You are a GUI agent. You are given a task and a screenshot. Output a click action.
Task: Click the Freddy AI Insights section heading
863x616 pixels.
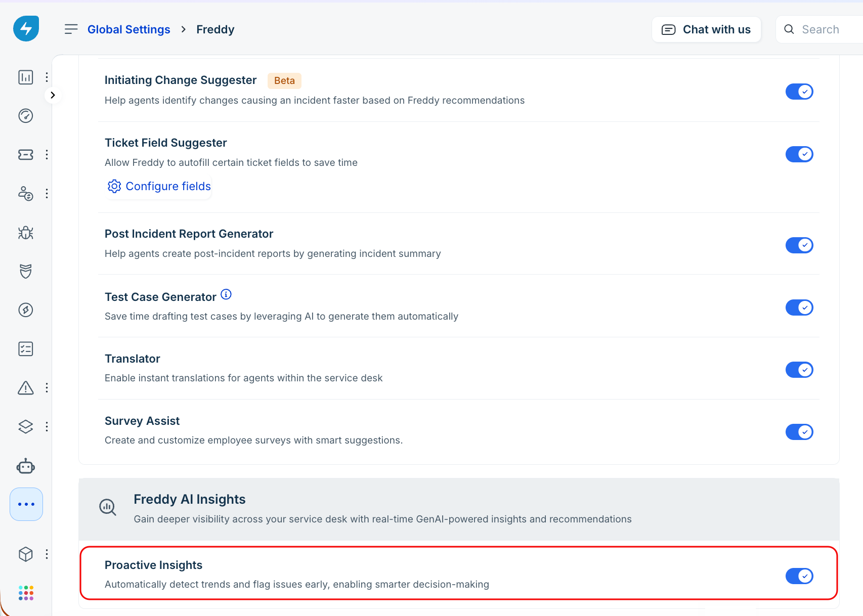190,499
